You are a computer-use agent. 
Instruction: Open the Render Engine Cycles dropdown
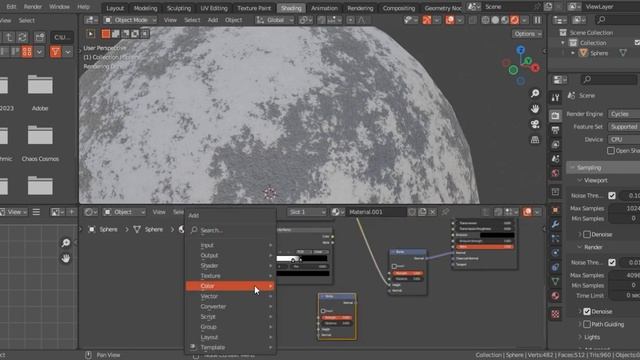[x=624, y=114]
